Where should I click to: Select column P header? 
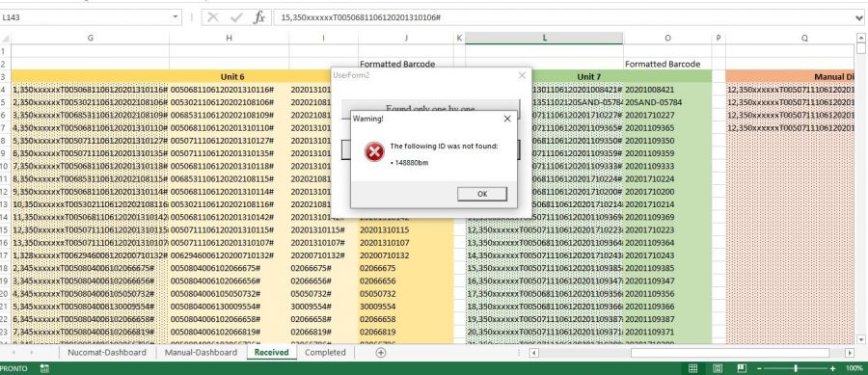pos(719,38)
